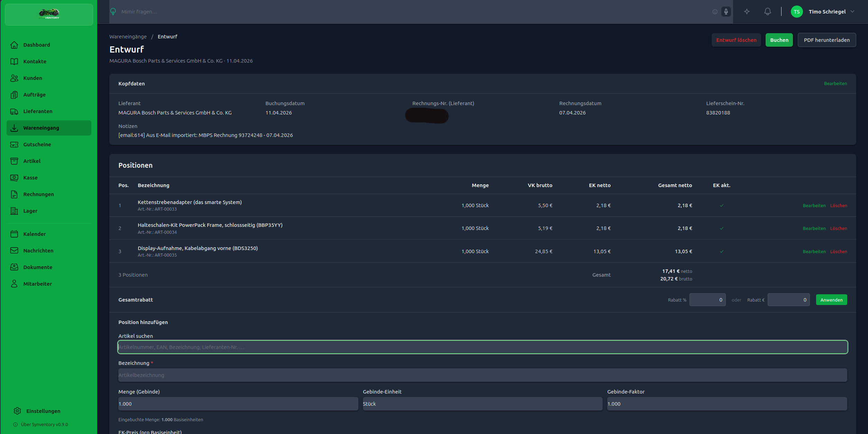Click the emoji smiley icon
Image resolution: width=868 pixels, height=434 pixels.
(715, 12)
